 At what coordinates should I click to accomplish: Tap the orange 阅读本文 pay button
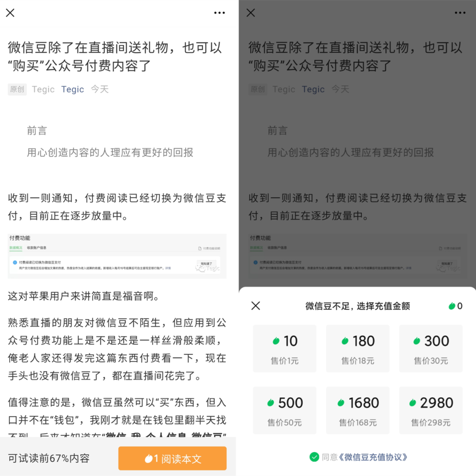(x=172, y=458)
